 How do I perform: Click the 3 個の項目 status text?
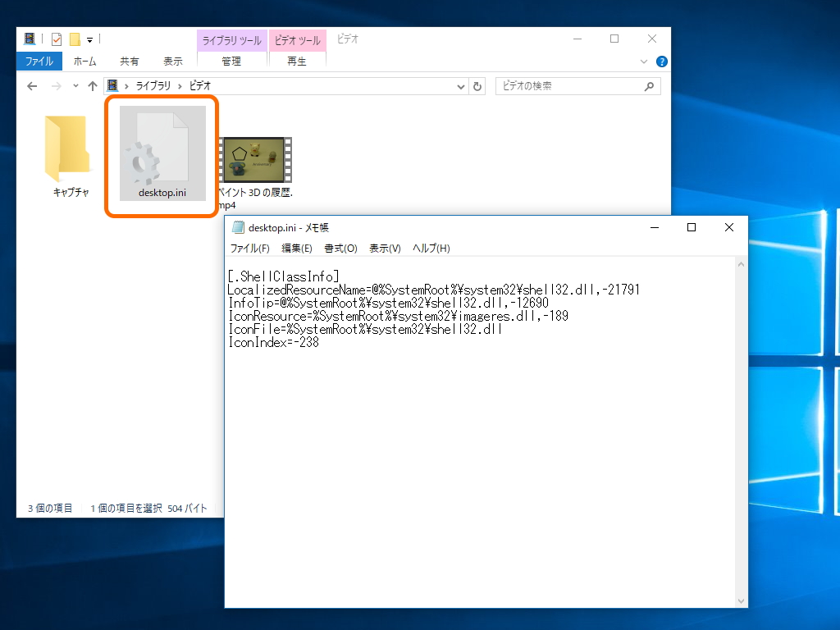50,509
